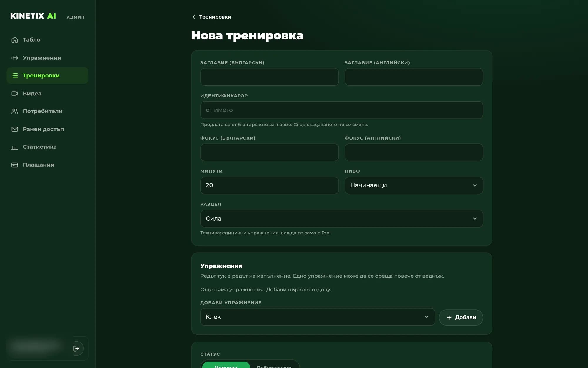
Task: Click the Статистика bar chart icon
Action: (15, 147)
